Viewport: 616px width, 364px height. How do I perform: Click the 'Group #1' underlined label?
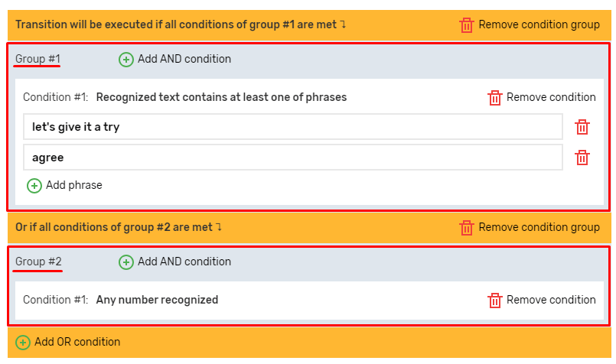(37, 59)
